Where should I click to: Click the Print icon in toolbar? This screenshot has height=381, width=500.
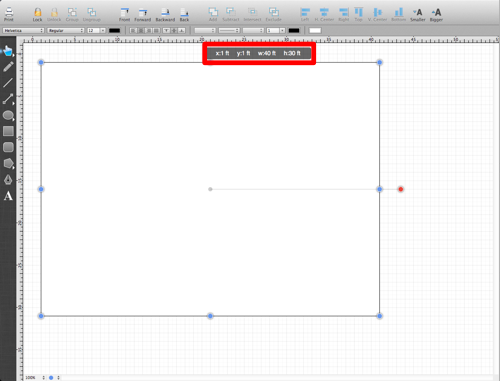click(9, 14)
